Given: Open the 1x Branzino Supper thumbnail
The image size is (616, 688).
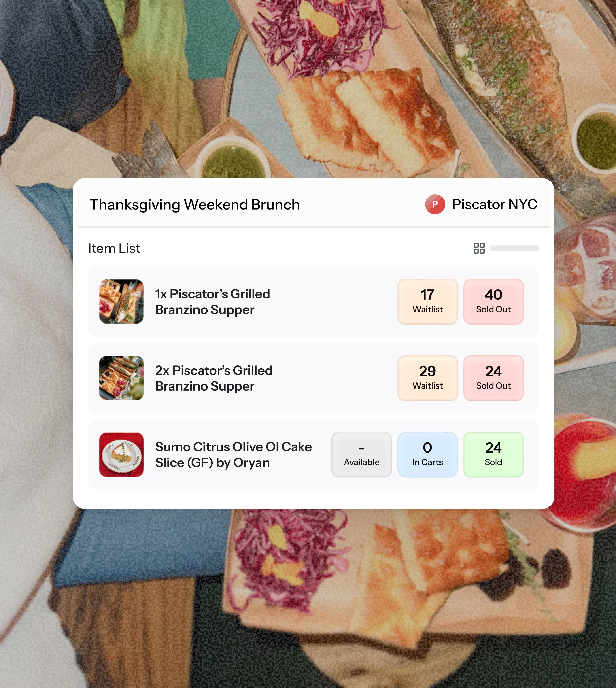Looking at the screenshot, I should point(121,301).
